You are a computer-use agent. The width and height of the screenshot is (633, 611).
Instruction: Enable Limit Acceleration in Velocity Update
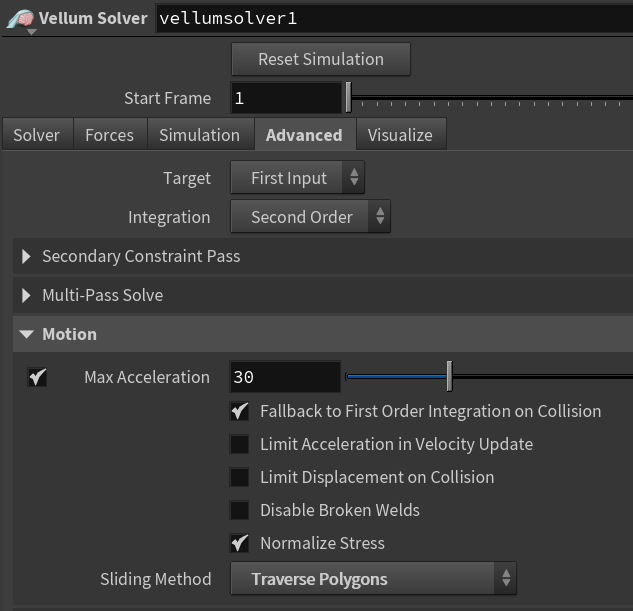tap(239, 444)
